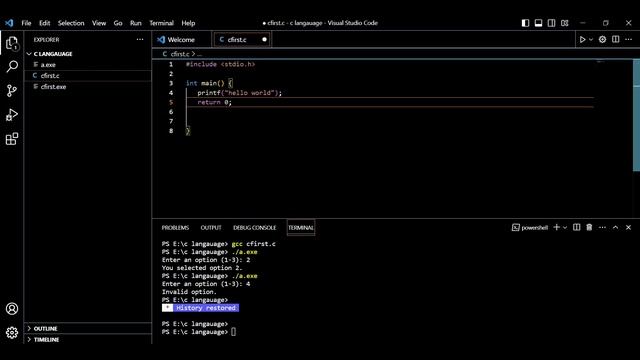Create a new terminal with plus icon
Screen dimensions: 640x360
point(556,227)
